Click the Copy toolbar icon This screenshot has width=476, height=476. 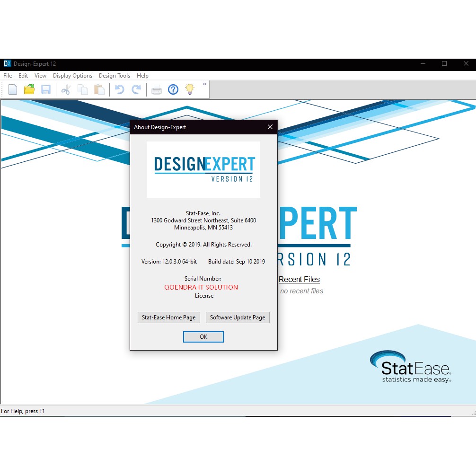click(83, 89)
